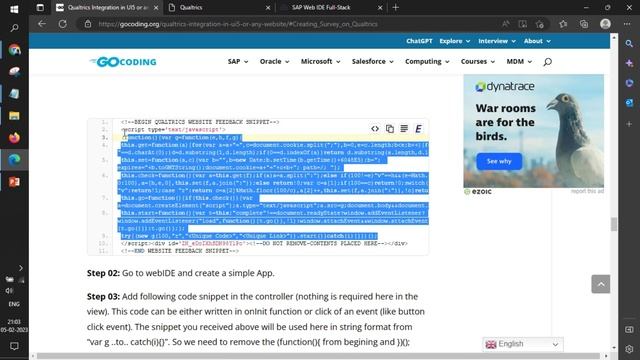This screenshot has width=640, height=360.
Task: Open File Explorer from the taskbar
Action: [14, 116]
